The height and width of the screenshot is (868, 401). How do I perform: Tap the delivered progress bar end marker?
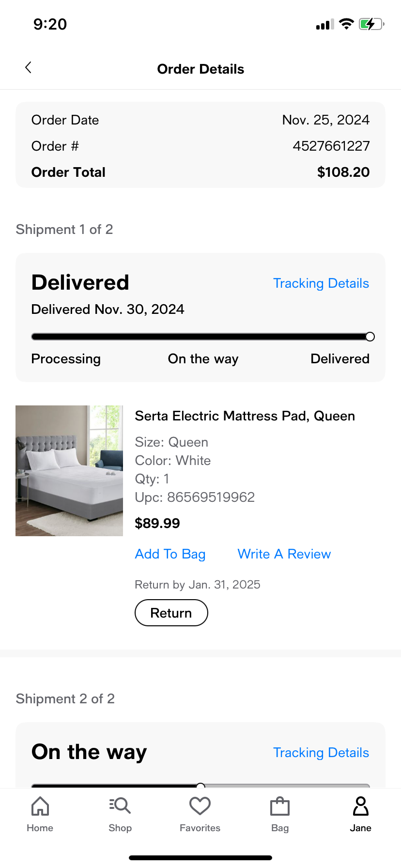pos(370,337)
